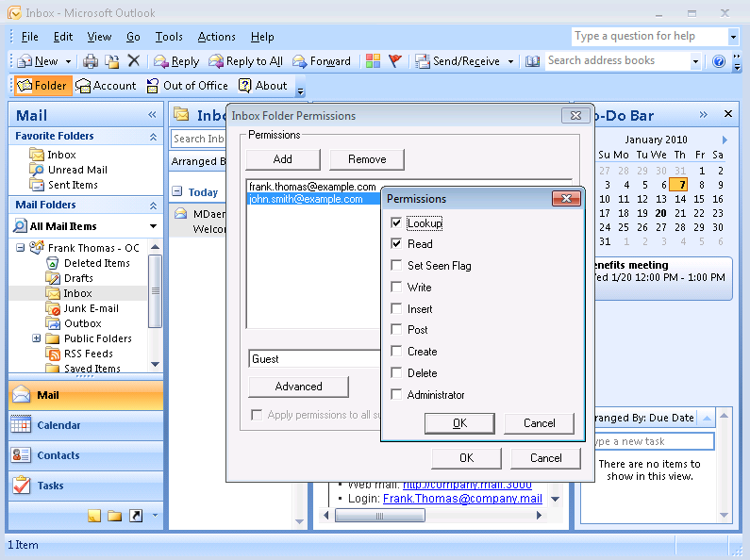Click the Send/Receive toolbar button
This screenshot has height=560, width=750.
458,61
